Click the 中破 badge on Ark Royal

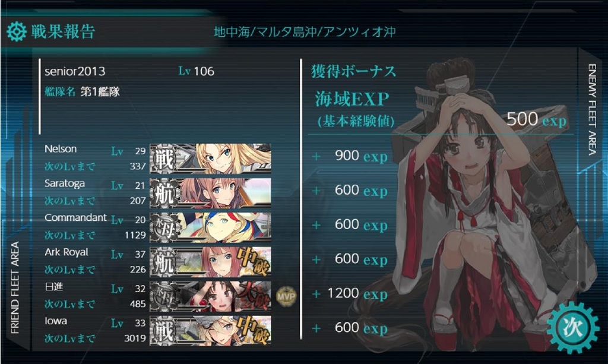click(x=254, y=261)
